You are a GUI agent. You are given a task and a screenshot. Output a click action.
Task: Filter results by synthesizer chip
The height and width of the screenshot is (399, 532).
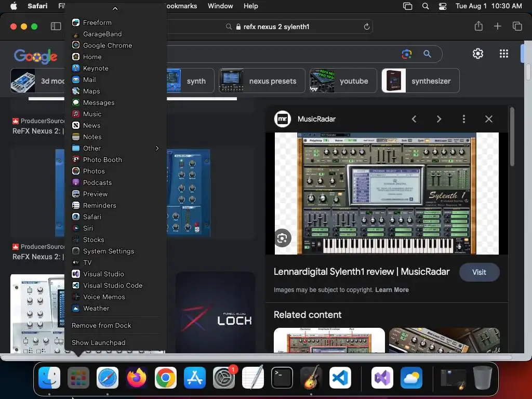tap(420, 81)
